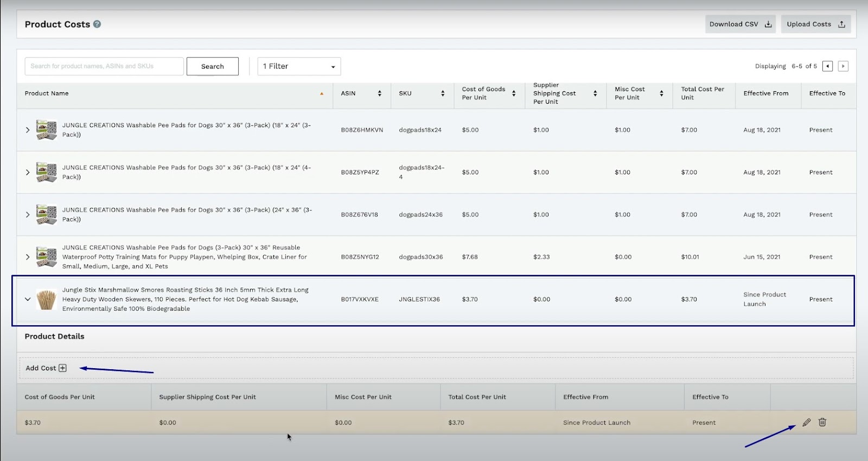Viewport: 868px width, 461px height.
Task: Sort by Supplier Shipping Cost Per Unit
Action: click(595, 93)
